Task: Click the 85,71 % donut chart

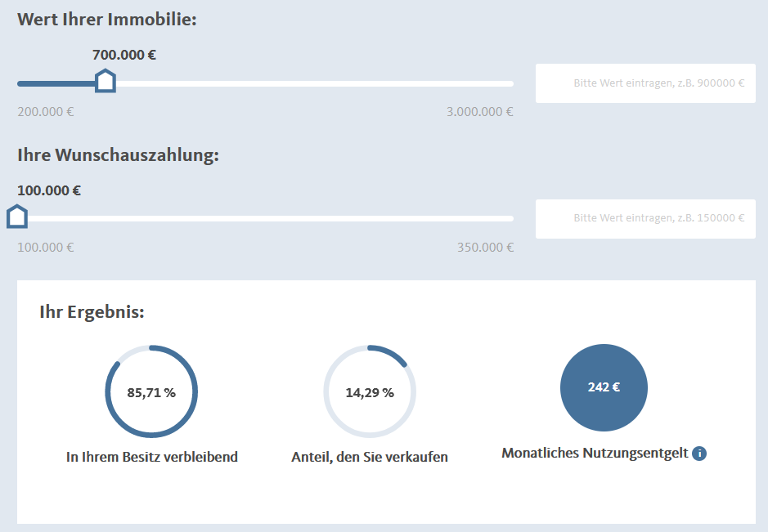Action: point(151,391)
